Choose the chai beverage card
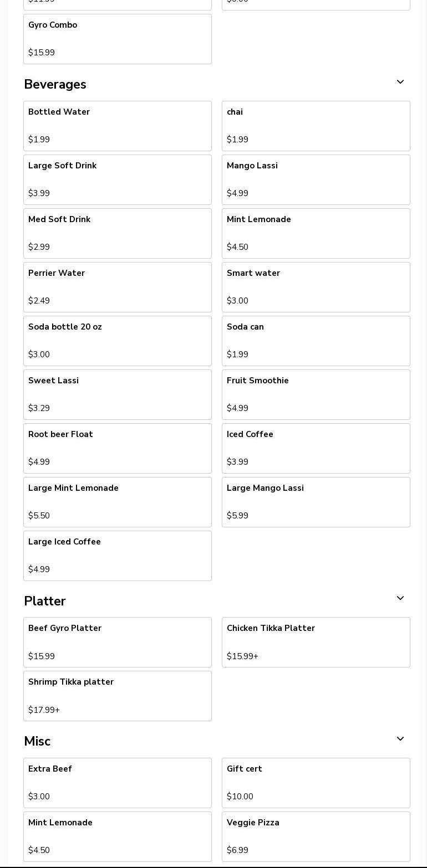The image size is (427, 868). [316, 126]
